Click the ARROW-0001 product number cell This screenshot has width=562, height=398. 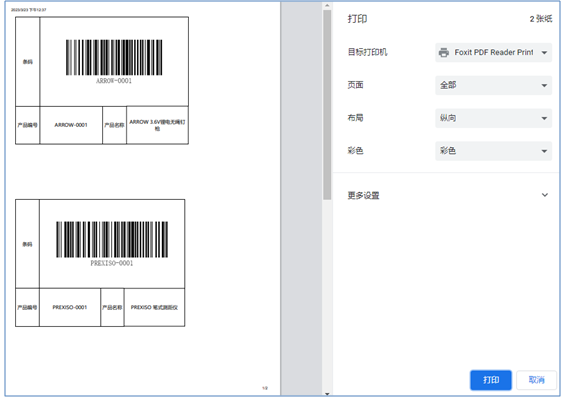71,125
